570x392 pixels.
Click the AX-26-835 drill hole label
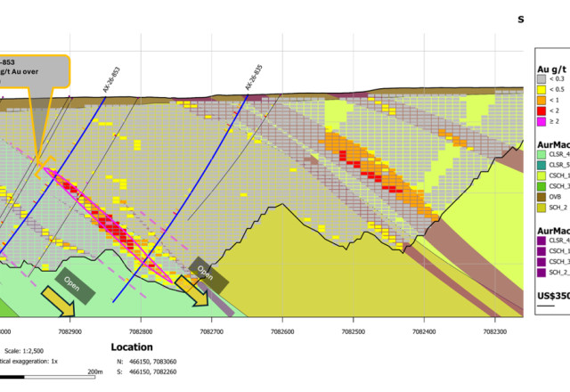tap(254, 78)
